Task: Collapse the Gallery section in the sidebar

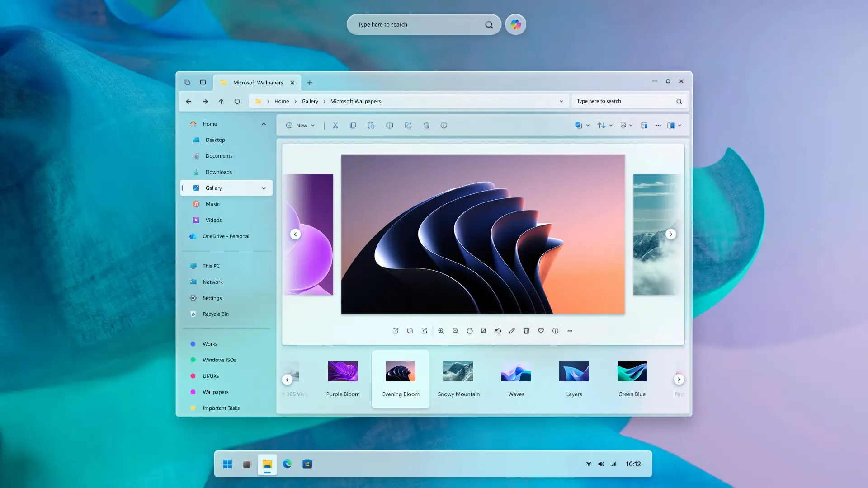Action: point(264,188)
